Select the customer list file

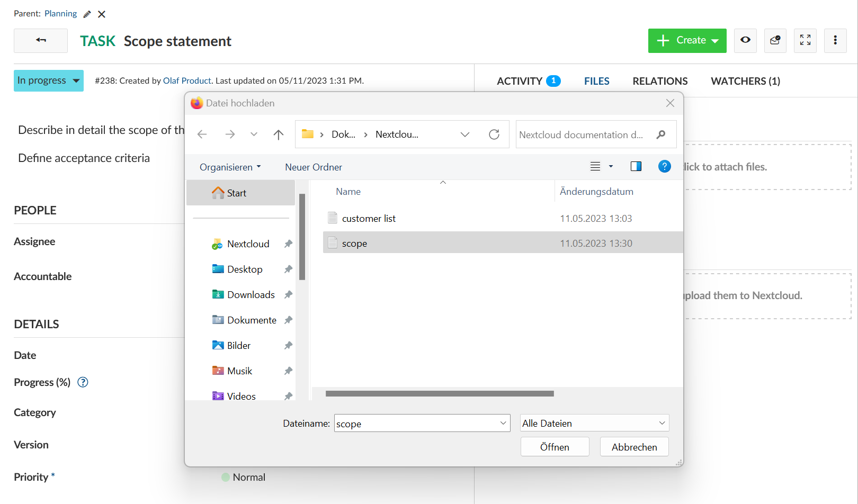point(369,219)
